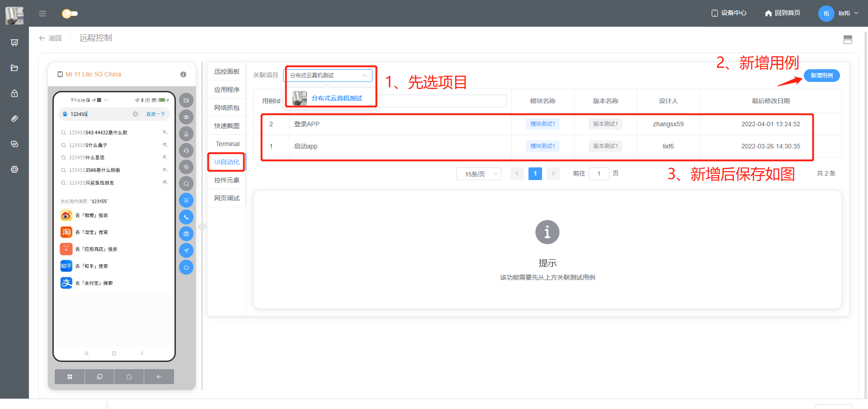Click the blue paper-plane location icon
868x409 pixels.
tap(186, 250)
